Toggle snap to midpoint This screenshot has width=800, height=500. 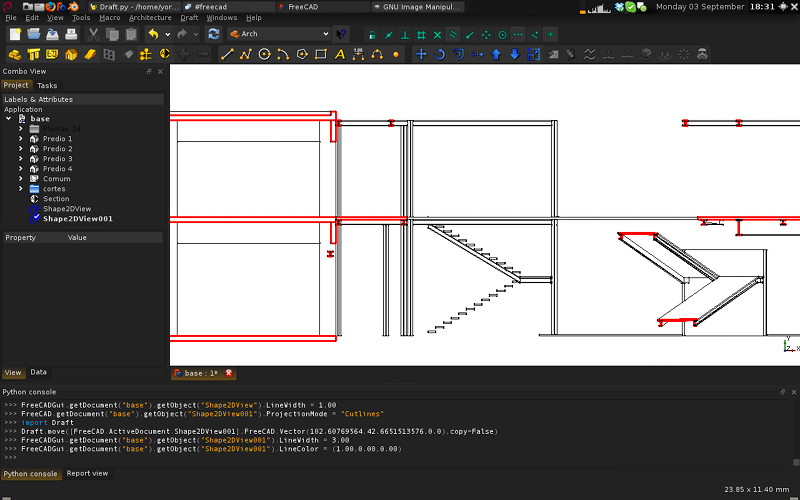click(x=389, y=35)
